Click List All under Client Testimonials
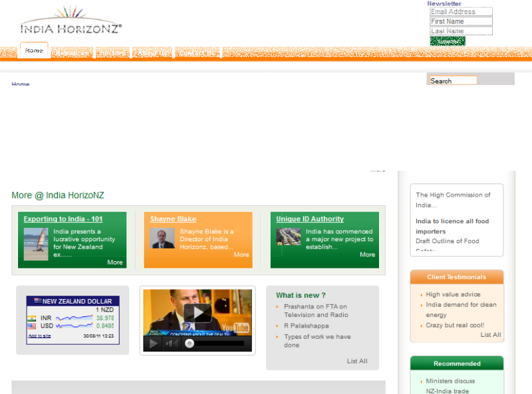532x394 pixels. coord(491,335)
